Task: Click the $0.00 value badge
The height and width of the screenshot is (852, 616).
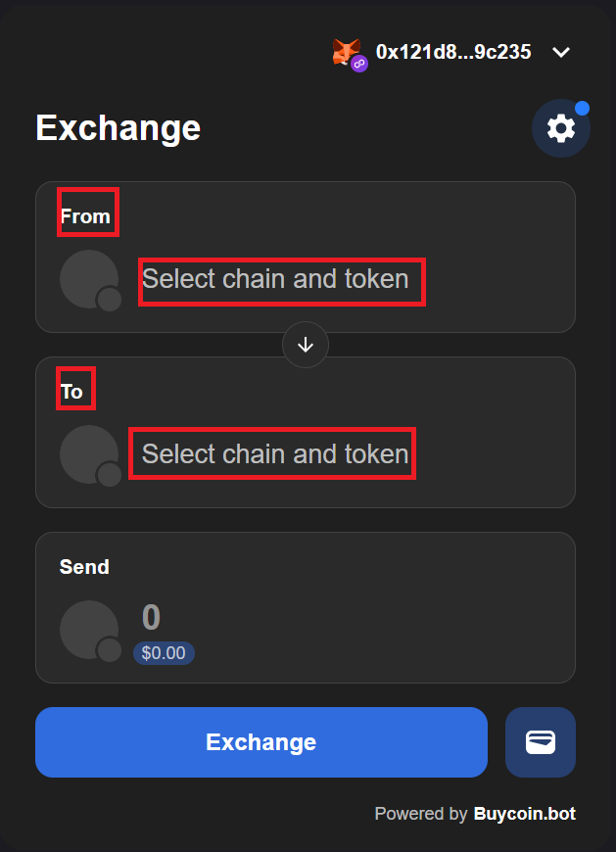Action: click(164, 653)
